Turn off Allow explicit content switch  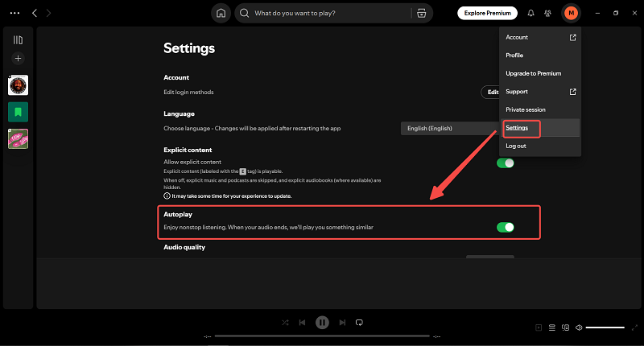pyautogui.click(x=506, y=163)
